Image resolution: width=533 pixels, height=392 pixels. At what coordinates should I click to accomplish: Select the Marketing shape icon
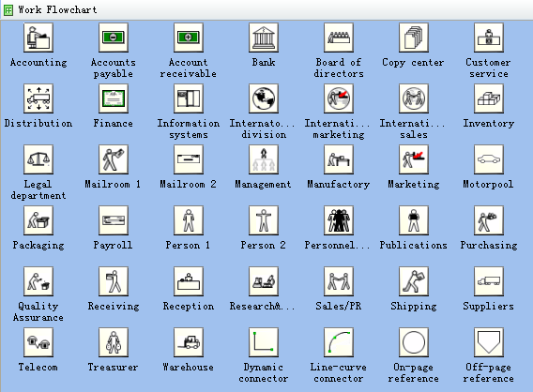point(414,159)
